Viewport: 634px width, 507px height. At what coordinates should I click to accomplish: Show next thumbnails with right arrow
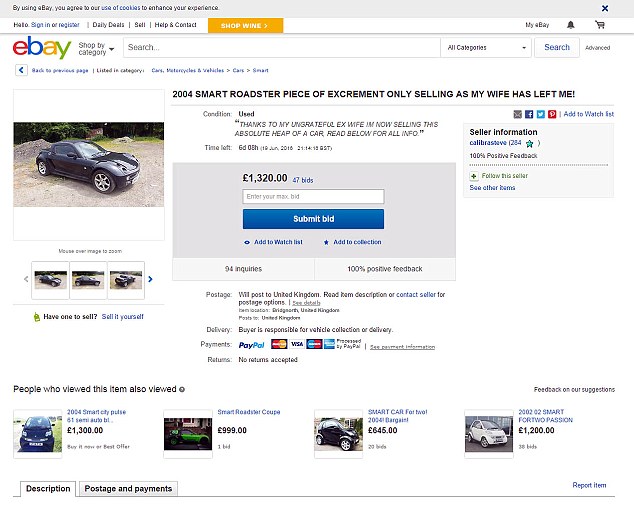pos(150,279)
